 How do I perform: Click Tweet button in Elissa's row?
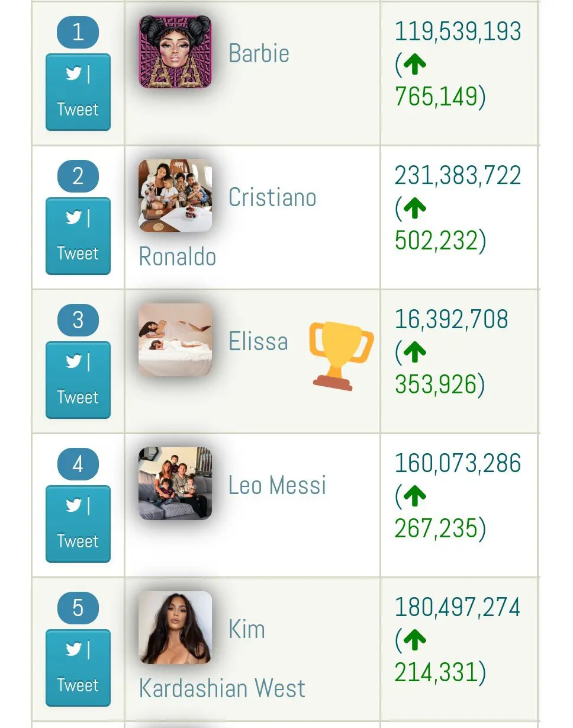coord(78,380)
